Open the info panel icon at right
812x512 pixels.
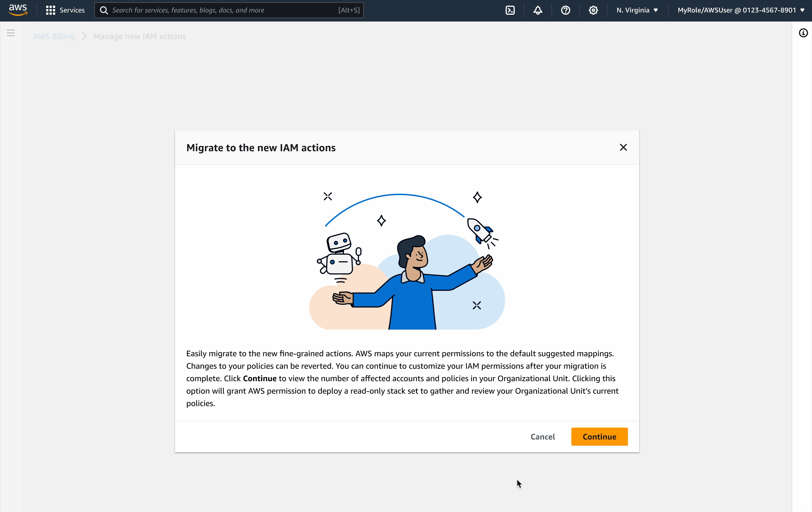[x=803, y=33]
